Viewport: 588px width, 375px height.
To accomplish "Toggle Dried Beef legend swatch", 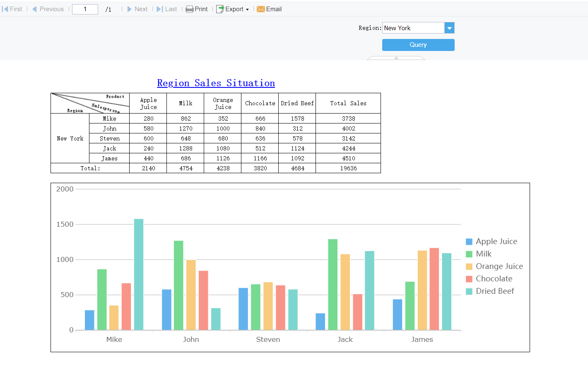I will point(469,291).
